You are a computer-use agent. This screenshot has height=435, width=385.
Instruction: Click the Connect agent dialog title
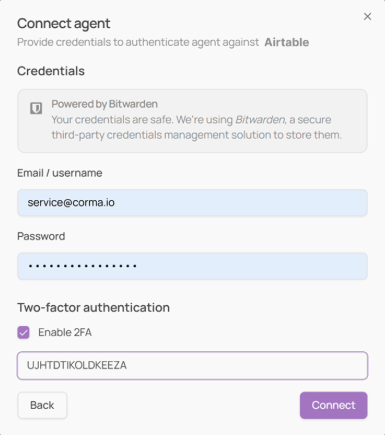(64, 23)
